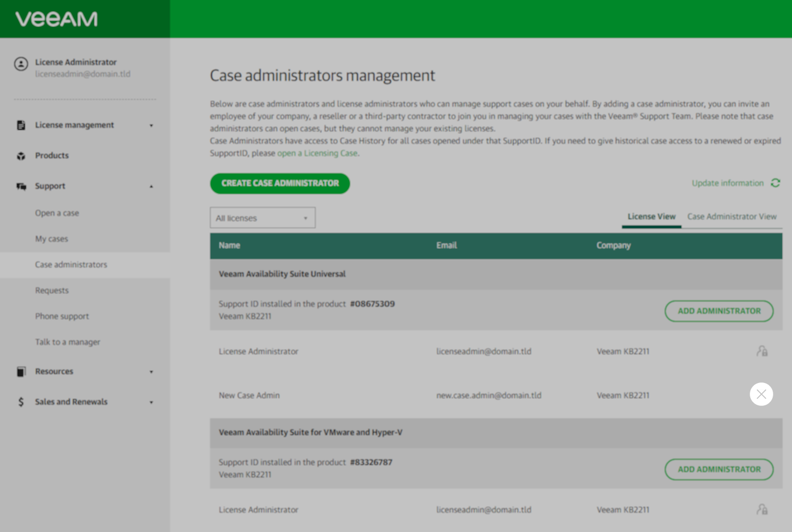The image size is (792, 532).
Task: Click Support ID number #08675309
Action: pos(373,304)
